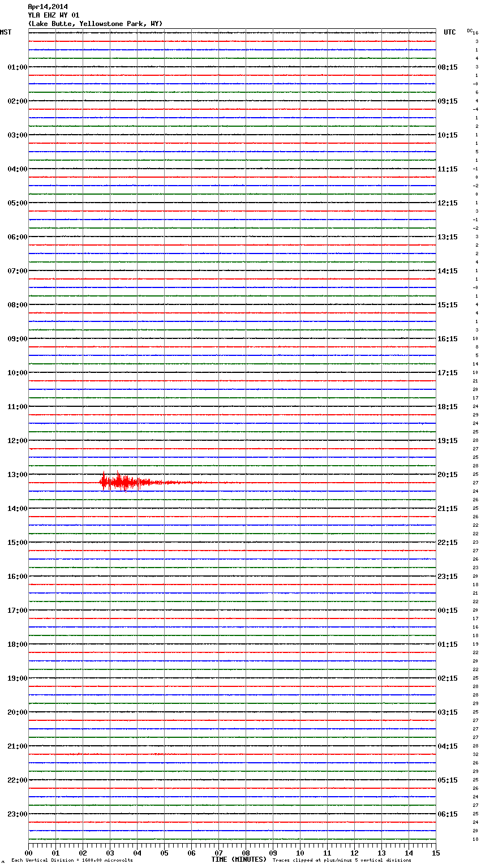Select the 08:00 MST time label

click(17, 305)
